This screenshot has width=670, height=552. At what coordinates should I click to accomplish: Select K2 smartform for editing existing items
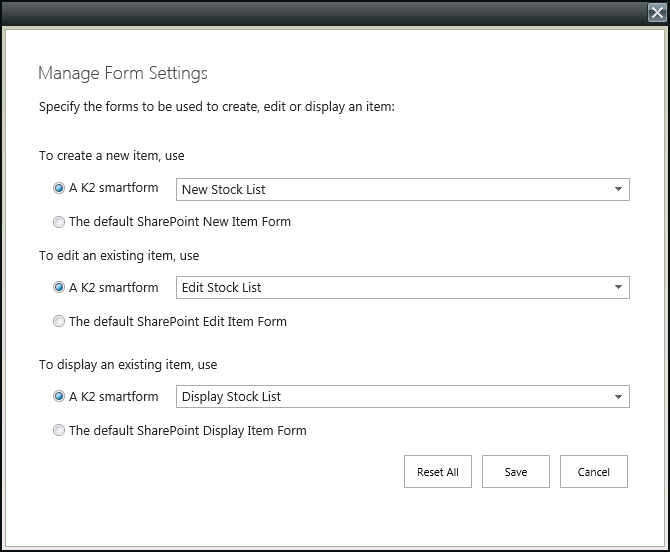click(59, 287)
